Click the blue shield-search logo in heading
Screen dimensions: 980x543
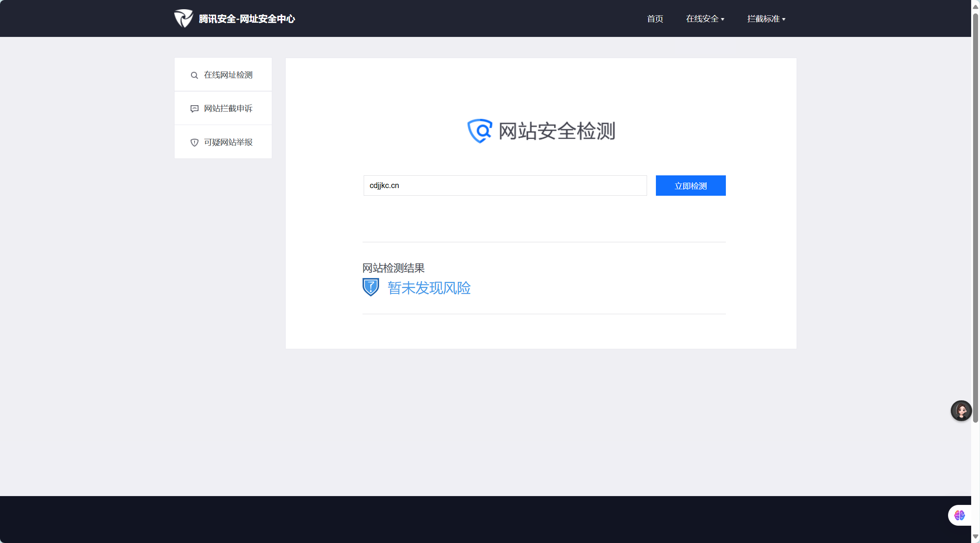coord(479,131)
